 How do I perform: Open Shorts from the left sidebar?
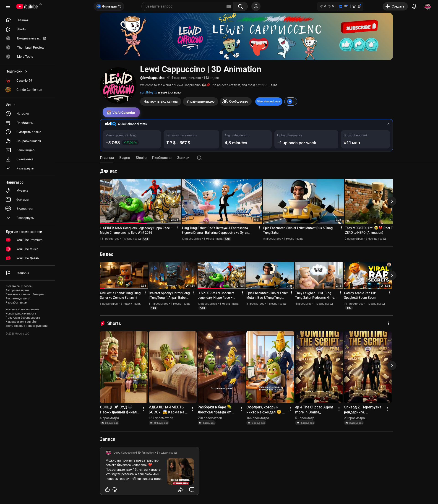21,29
